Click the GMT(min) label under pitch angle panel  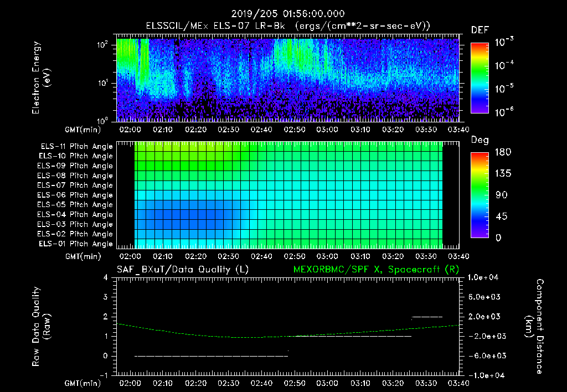coord(83,257)
